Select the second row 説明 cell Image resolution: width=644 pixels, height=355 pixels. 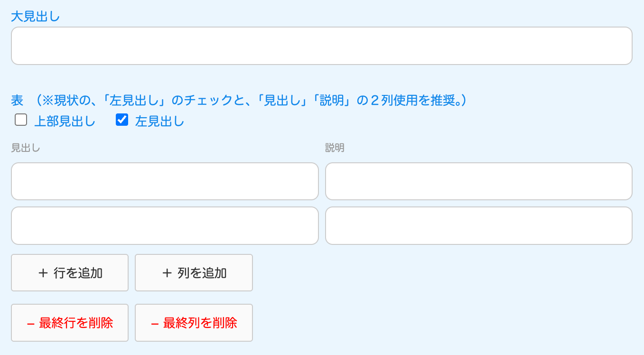478,225
